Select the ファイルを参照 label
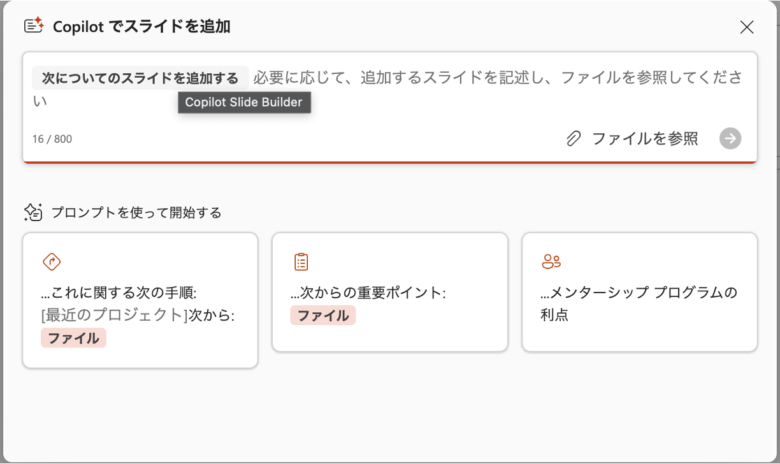 pos(644,139)
